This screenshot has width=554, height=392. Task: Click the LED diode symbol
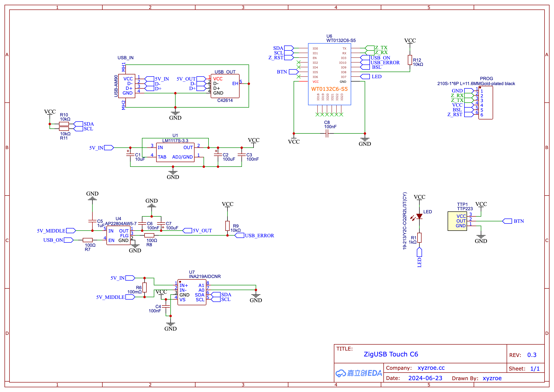[419, 217]
